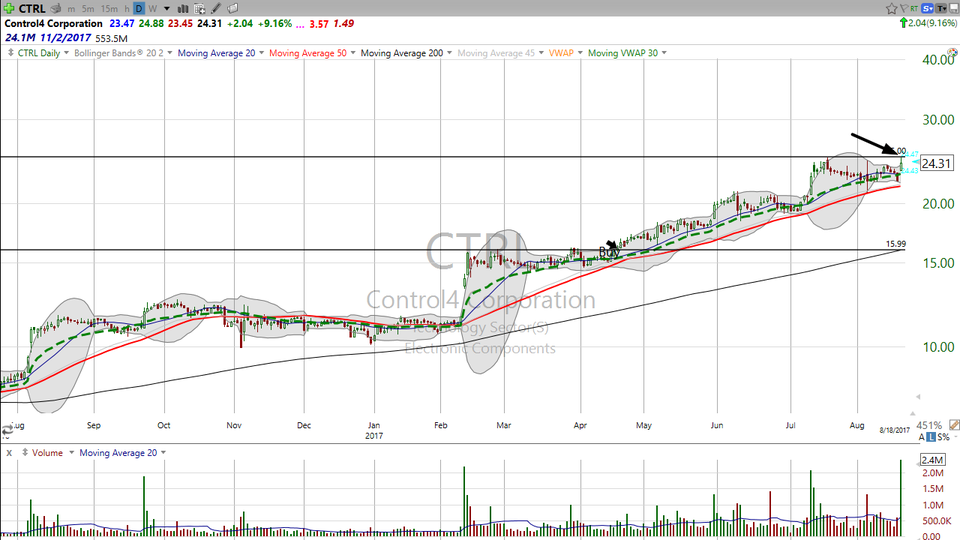Screen dimensions: 960x540
Task: Click the green plus add-symbol icon
Action: tap(9, 8)
